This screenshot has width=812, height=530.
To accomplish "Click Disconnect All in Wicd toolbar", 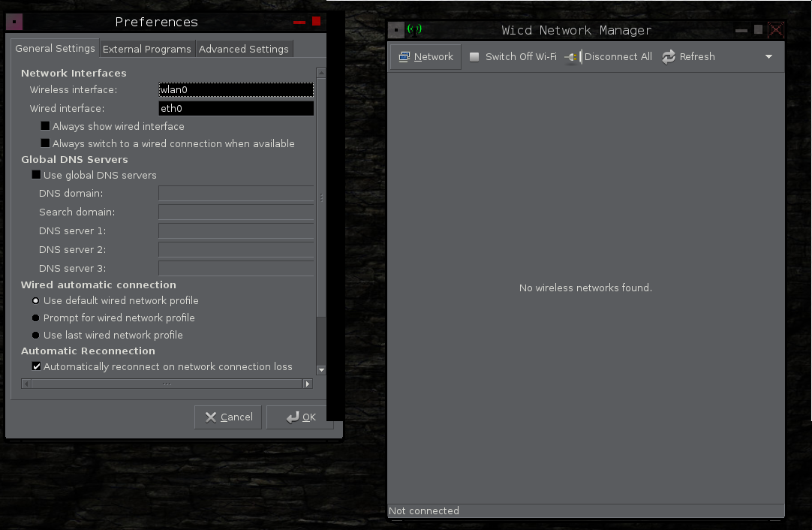I will click(609, 56).
